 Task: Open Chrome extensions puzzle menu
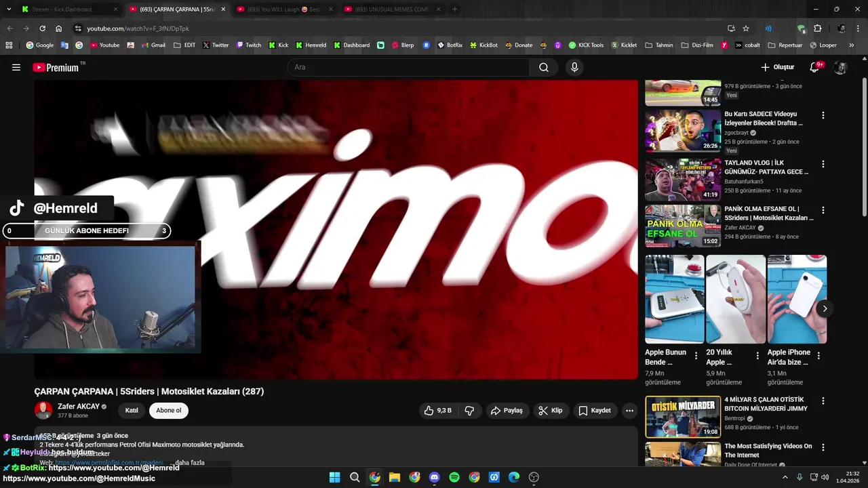[x=817, y=28]
